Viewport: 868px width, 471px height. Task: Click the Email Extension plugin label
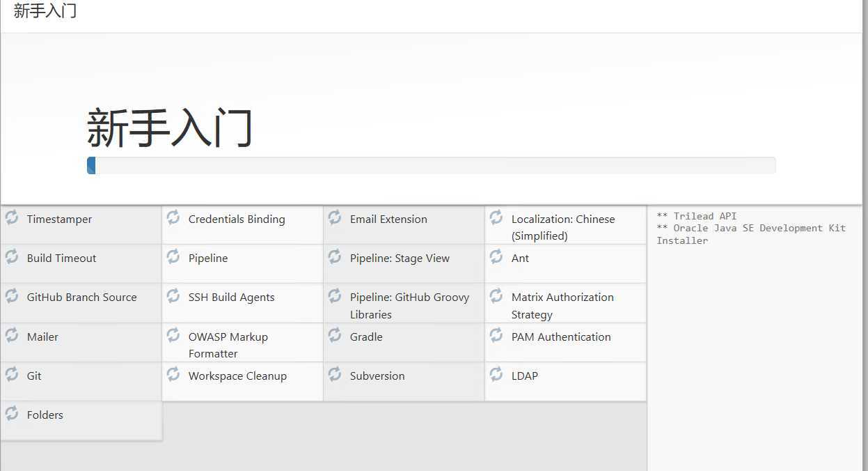(388, 219)
